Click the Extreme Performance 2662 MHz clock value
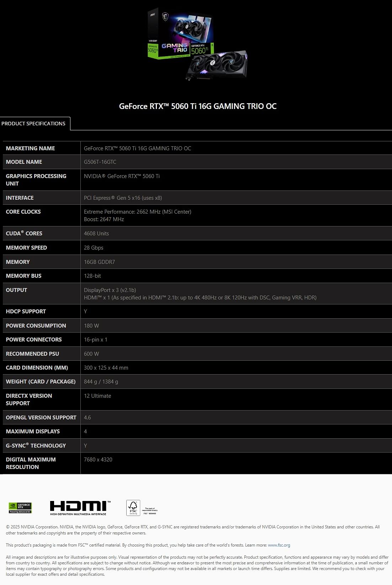The height and width of the screenshot is (585, 392). (x=138, y=211)
